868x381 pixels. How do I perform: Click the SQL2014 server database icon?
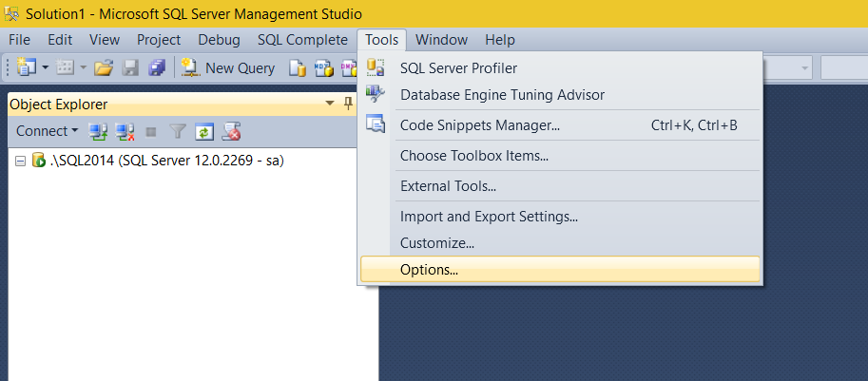pos(38,162)
